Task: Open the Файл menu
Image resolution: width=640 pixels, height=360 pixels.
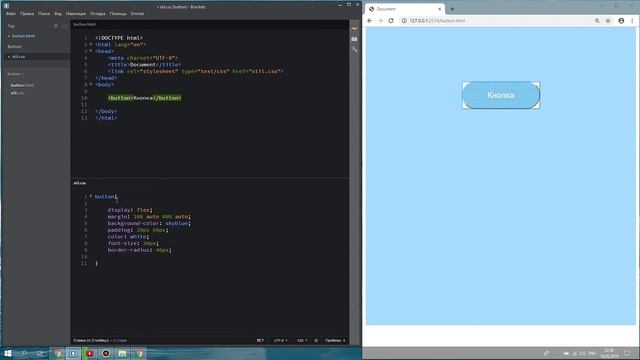Action: tap(11, 13)
